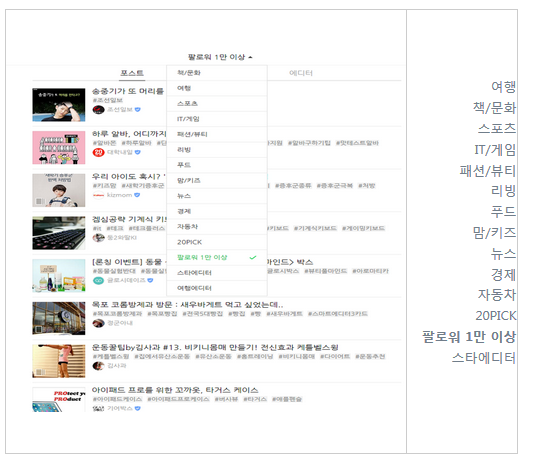Viewport: 542px width, 467px height.
Task: Click the kizmom profile logo icon
Action: pyautogui.click(x=99, y=195)
